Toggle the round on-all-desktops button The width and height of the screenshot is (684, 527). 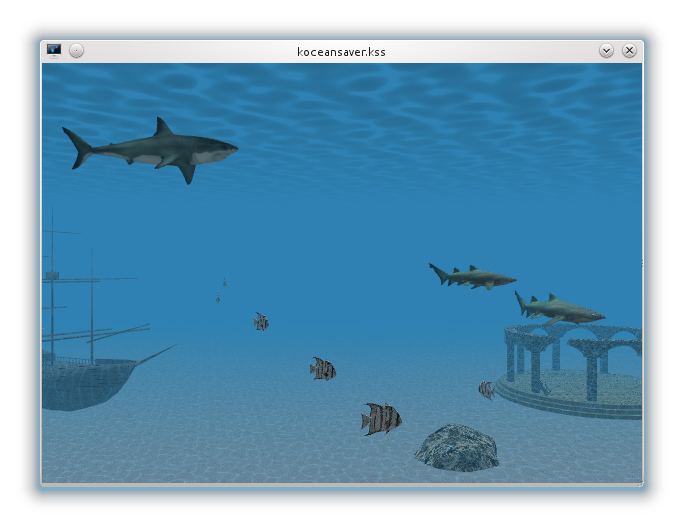pyautogui.click(x=76, y=51)
